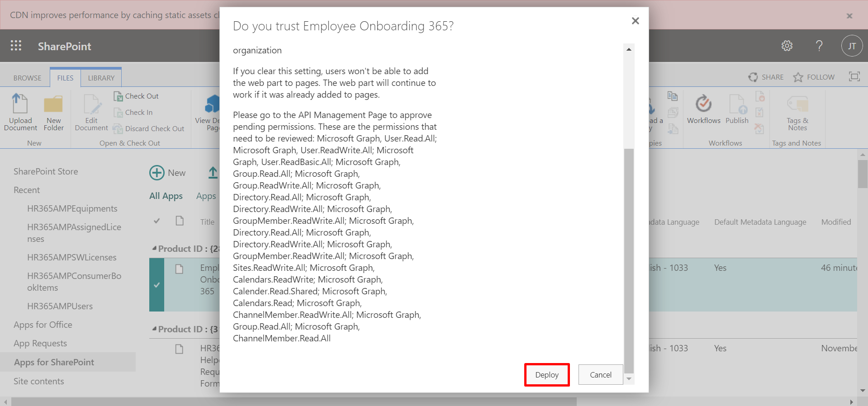Image resolution: width=868 pixels, height=406 pixels.
Task: Click the SharePoint title in header
Action: pyautogui.click(x=64, y=46)
